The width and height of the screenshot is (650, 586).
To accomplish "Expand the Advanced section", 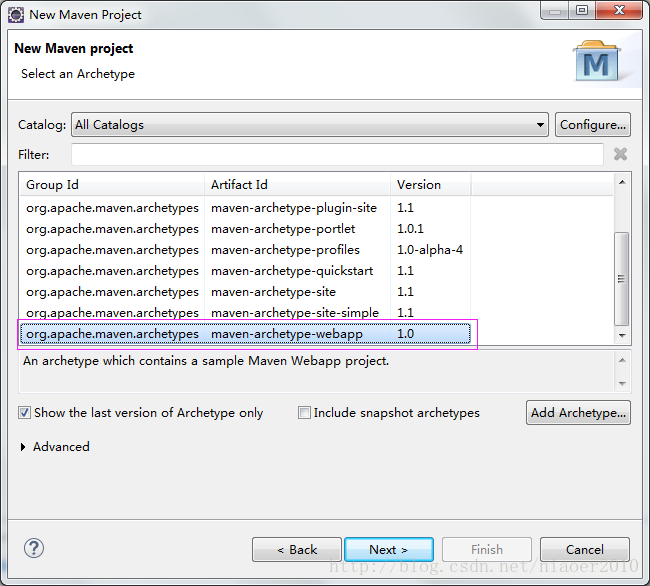I will [23, 447].
